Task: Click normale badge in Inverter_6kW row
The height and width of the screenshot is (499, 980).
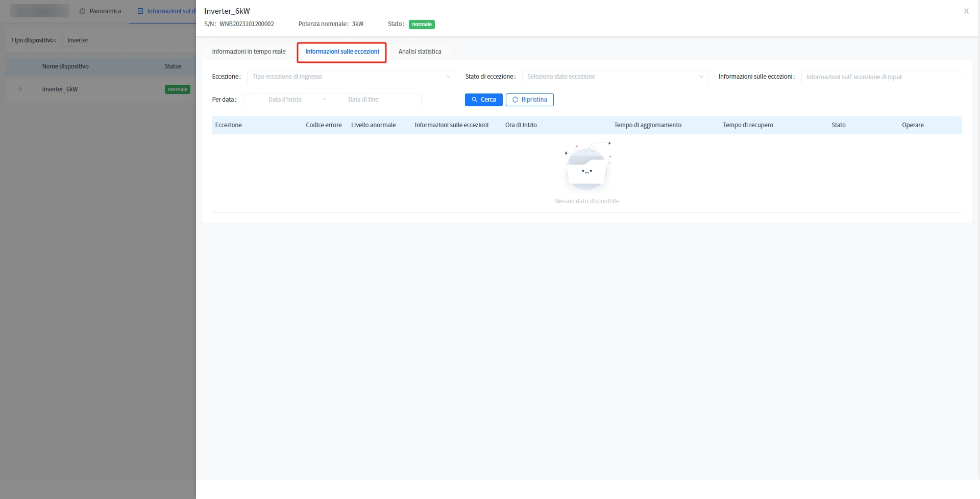Action: coord(177,89)
